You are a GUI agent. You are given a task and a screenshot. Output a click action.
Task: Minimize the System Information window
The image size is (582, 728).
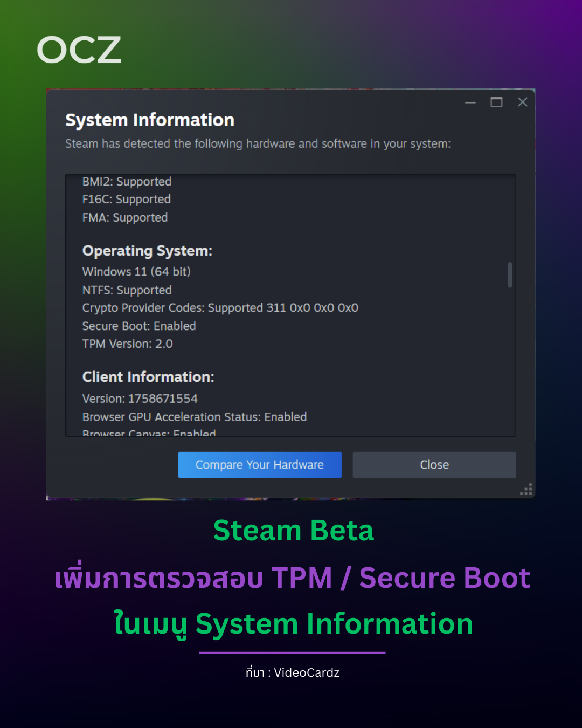tap(470, 102)
